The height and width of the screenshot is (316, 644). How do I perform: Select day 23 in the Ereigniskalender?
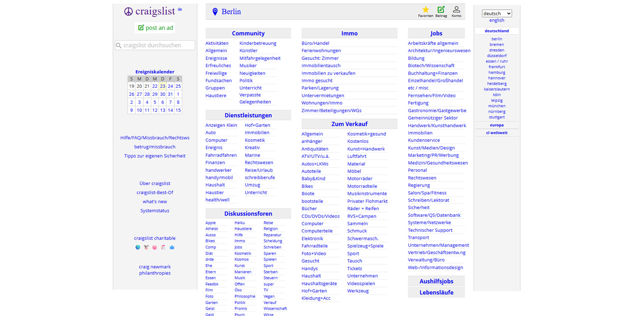163,86
